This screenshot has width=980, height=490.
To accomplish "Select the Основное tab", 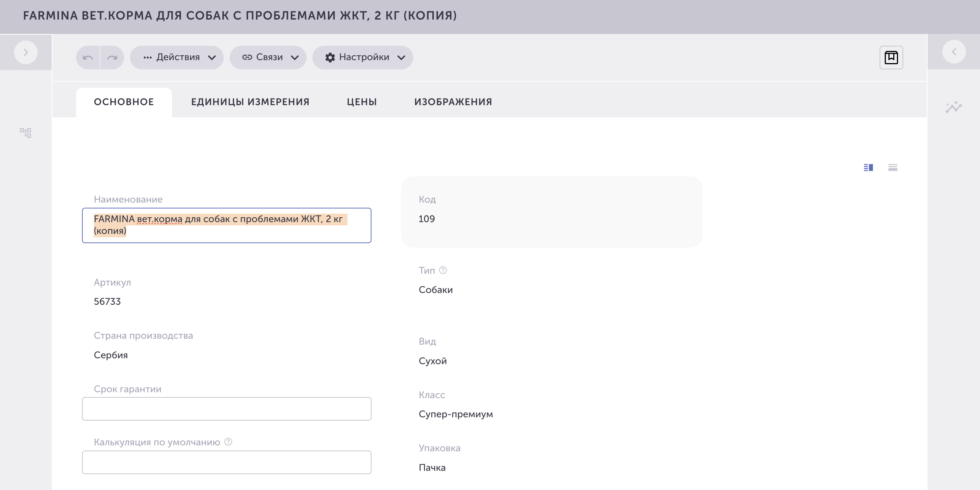I will (124, 102).
